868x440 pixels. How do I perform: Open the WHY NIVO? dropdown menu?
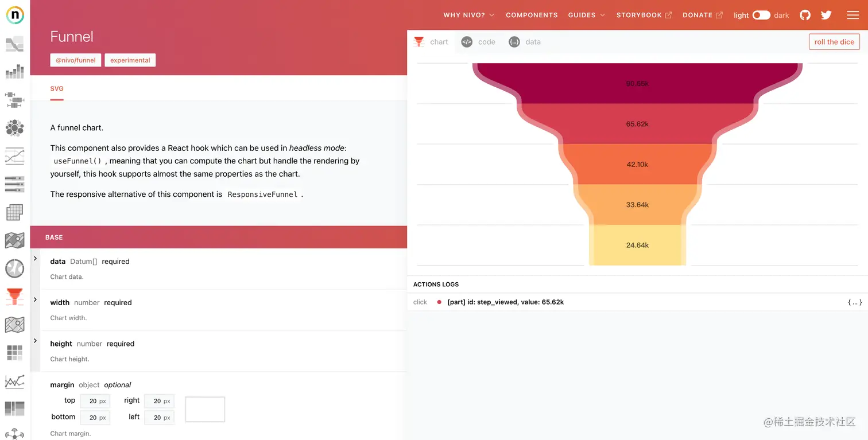(x=469, y=15)
